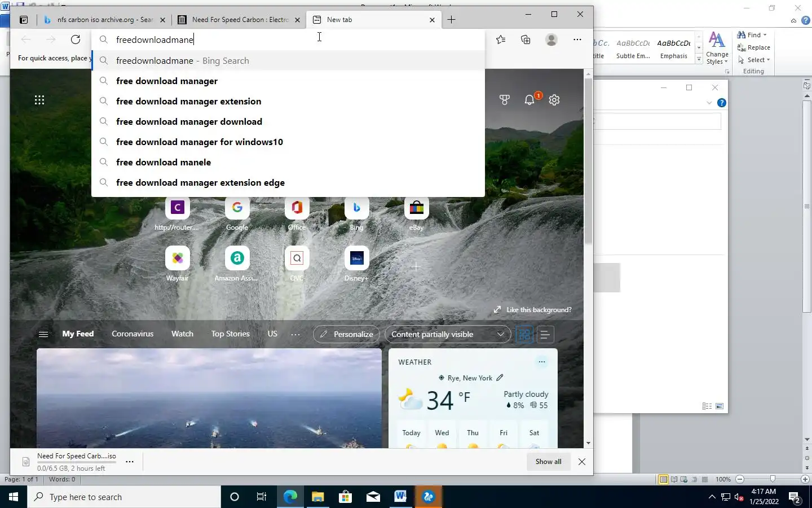
Task: Open the US feed tab
Action: (x=272, y=334)
